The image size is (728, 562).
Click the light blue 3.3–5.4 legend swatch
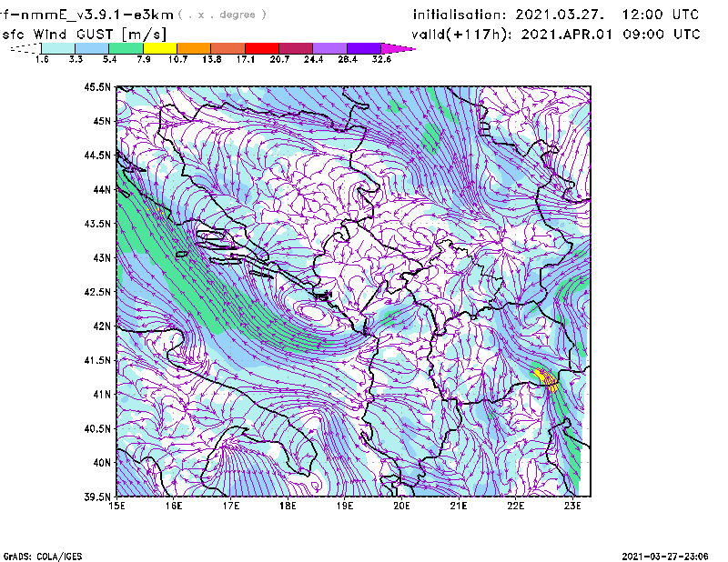click(x=92, y=48)
